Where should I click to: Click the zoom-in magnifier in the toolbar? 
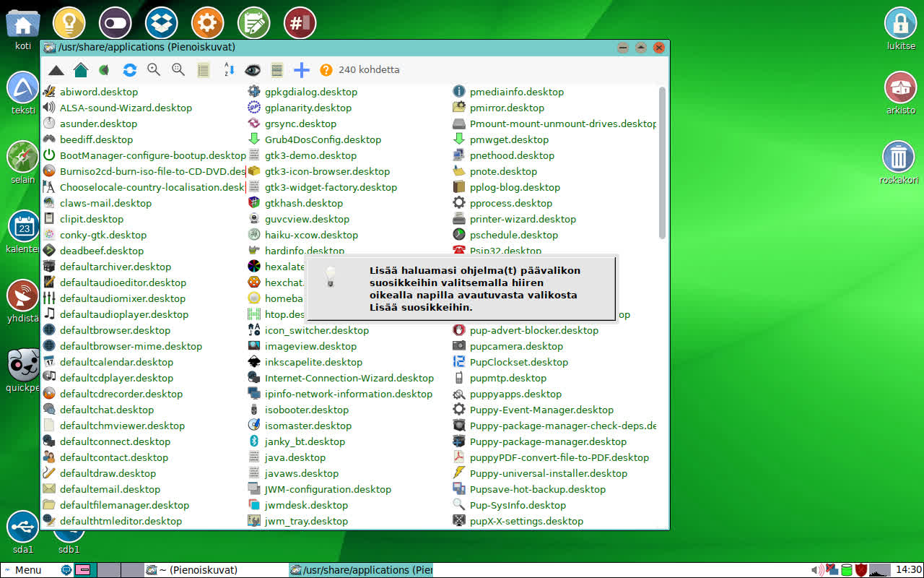pos(154,70)
